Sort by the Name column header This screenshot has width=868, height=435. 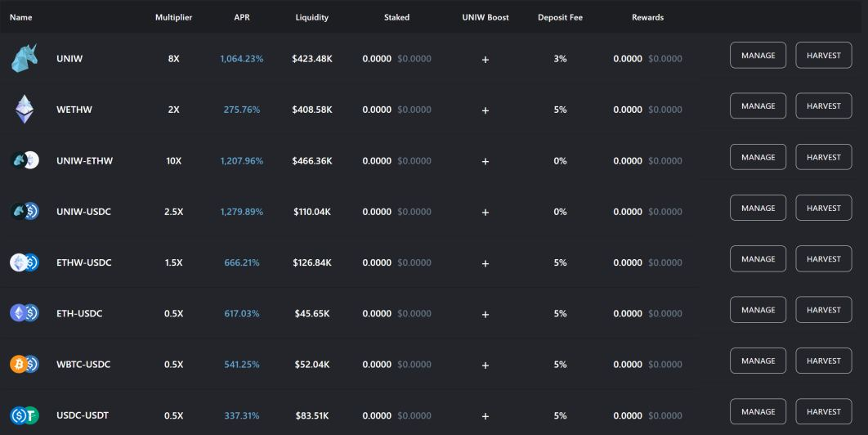click(x=21, y=17)
